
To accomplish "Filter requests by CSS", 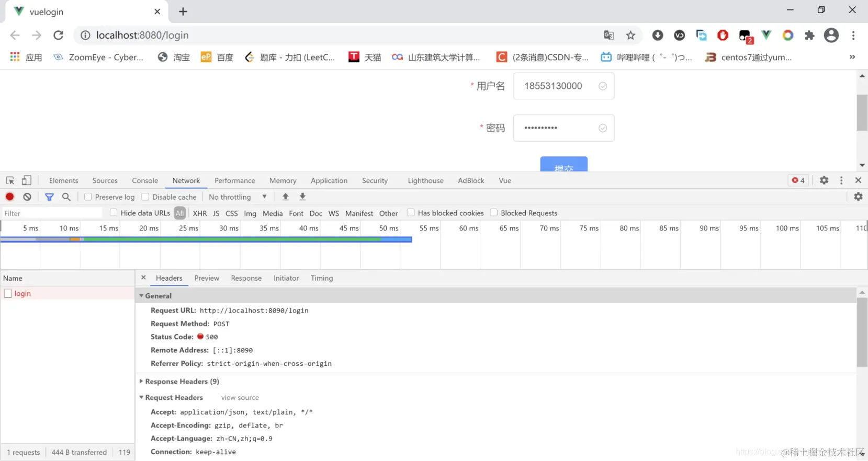I will (232, 213).
